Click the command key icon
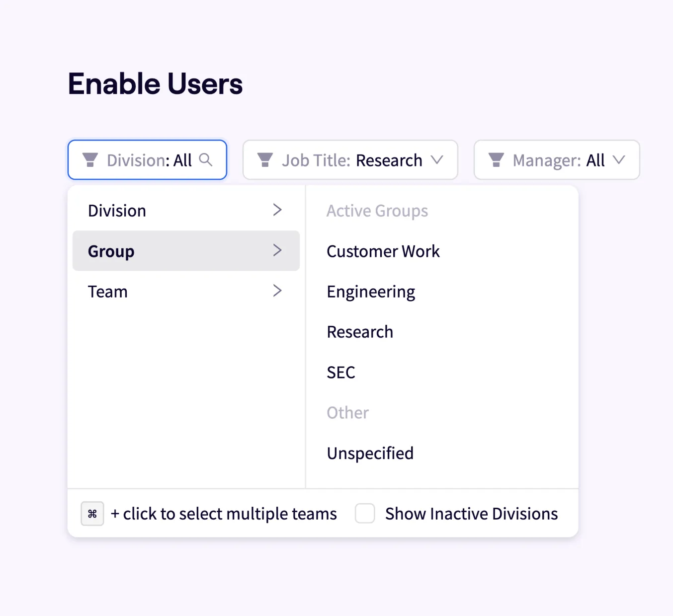 click(x=92, y=514)
